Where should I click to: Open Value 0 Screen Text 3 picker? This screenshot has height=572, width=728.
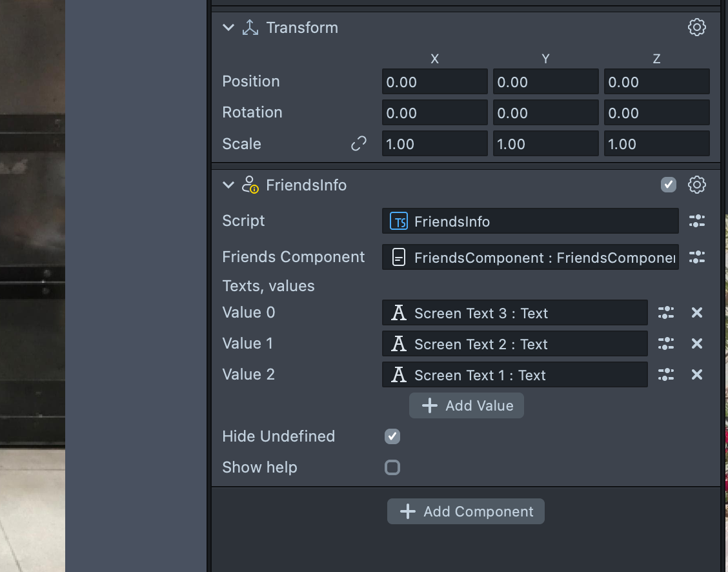pos(514,313)
